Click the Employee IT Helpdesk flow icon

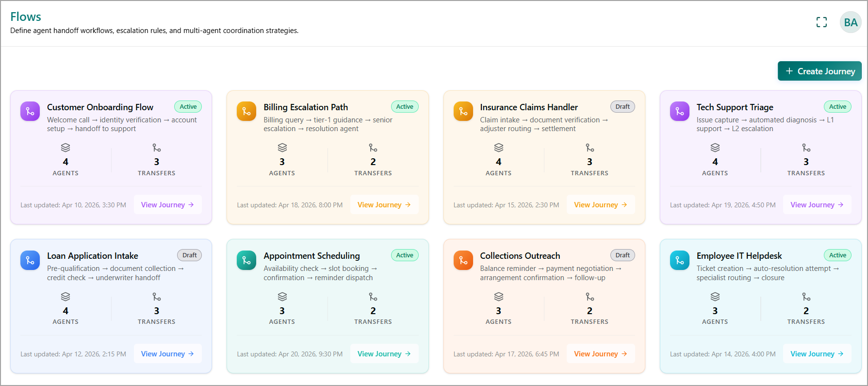tap(680, 260)
